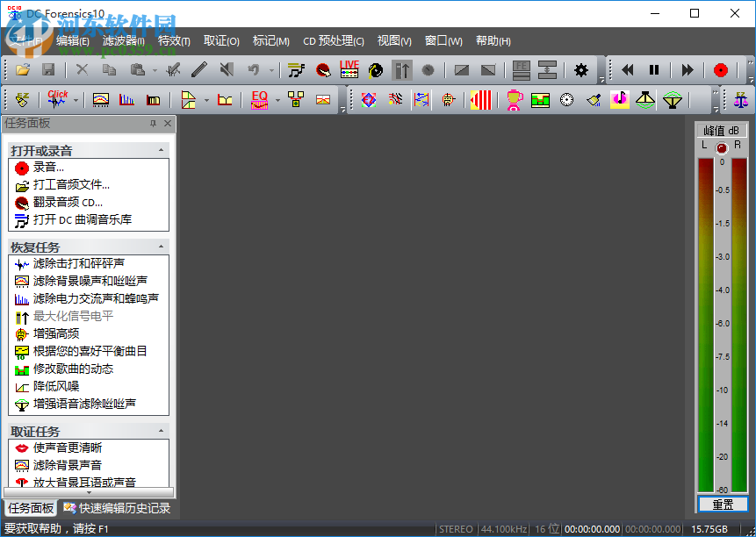This screenshot has height=537, width=756.
Task: Click the open file folder toolbar icon
Action: coord(23,70)
